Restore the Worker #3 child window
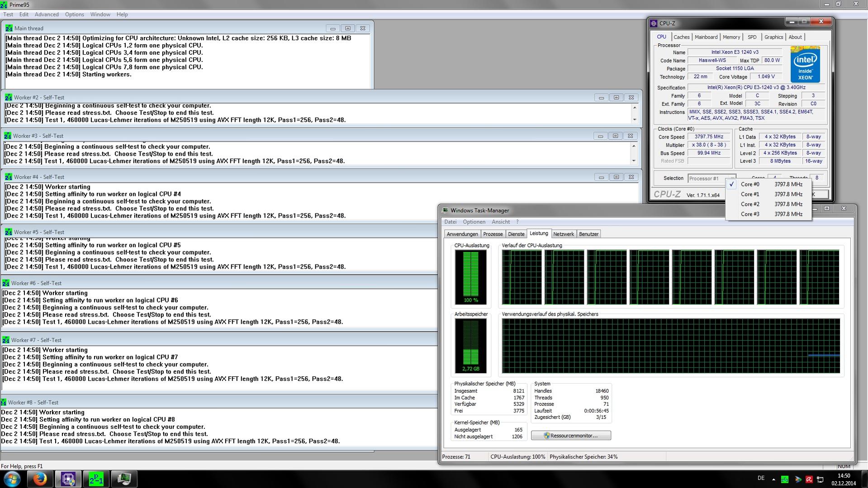 click(x=615, y=136)
